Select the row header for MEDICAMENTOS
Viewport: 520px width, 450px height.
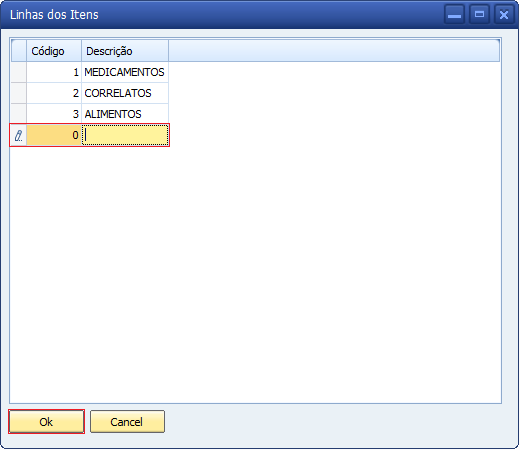point(19,72)
